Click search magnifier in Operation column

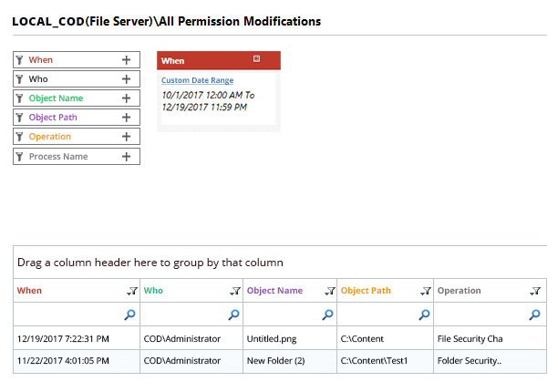(x=534, y=315)
